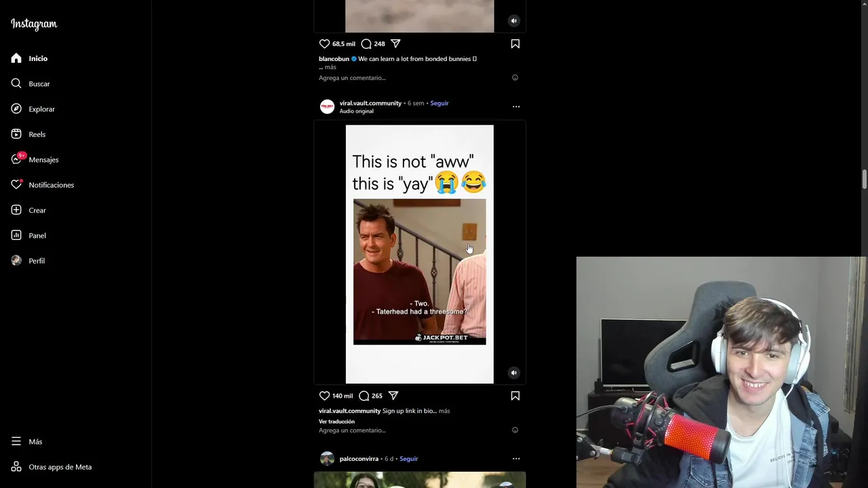Image resolution: width=868 pixels, height=488 pixels.
Task: Save the viral.vault.community post with bookmark icon
Action: tap(515, 396)
